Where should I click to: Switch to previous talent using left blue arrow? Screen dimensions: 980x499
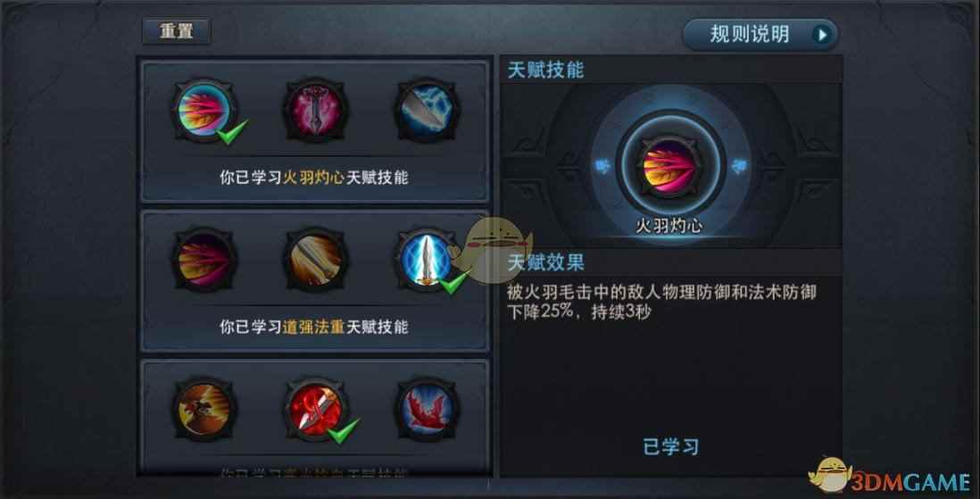[602, 166]
